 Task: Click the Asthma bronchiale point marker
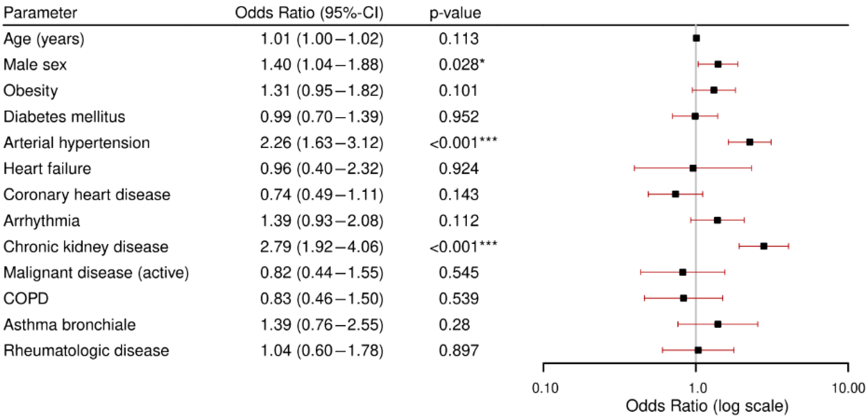coord(718,324)
